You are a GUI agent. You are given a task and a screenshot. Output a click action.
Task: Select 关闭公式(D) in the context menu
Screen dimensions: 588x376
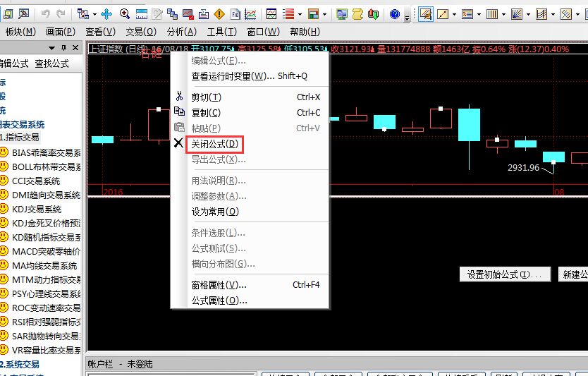click(x=215, y=144)
